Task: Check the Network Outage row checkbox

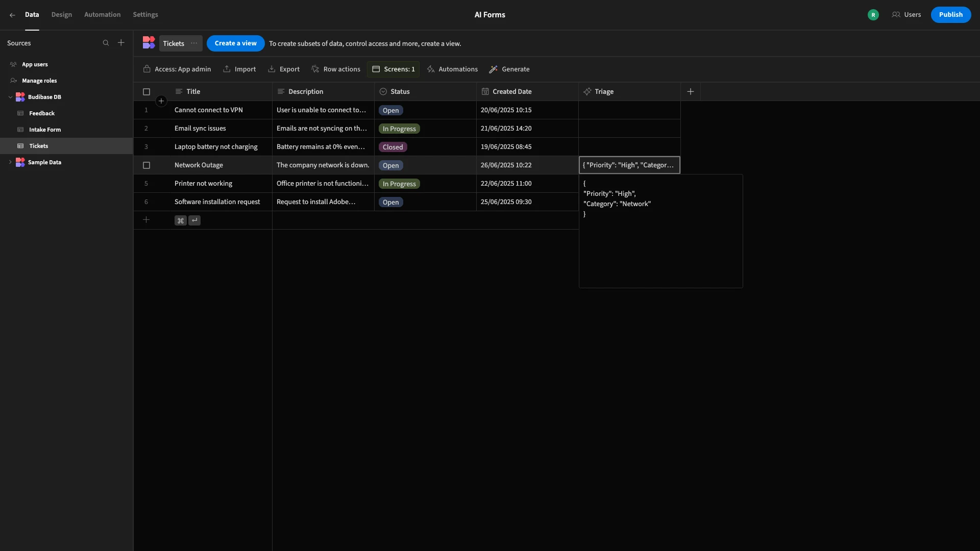Action: pyautogui.click(x=146, y=165)
